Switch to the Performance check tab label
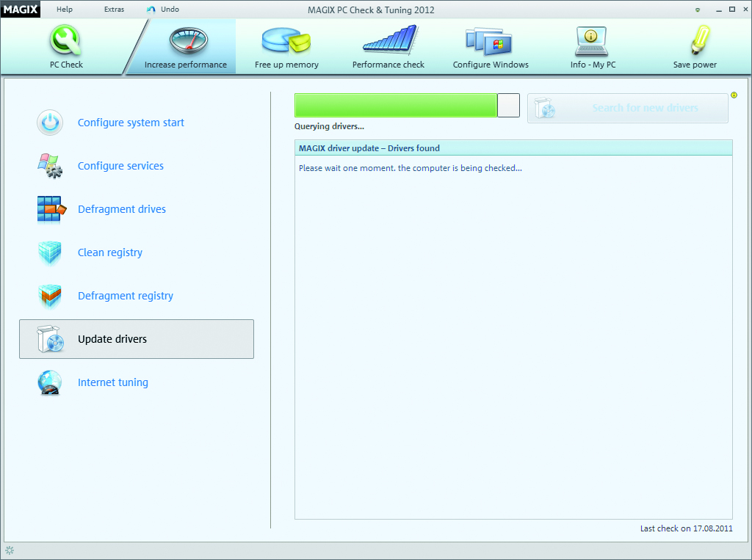The image size is (752, 560). [x=388, y=65]
